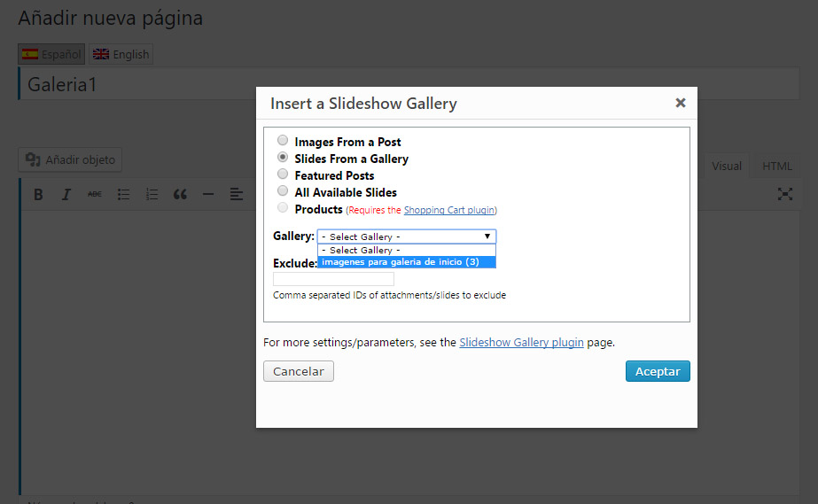Click the align left icon
This screenshot has width=818, height=504.
(237, 194)
